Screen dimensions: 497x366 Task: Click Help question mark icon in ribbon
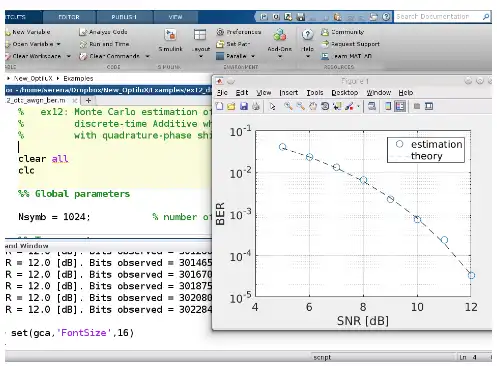pos(307,34)
